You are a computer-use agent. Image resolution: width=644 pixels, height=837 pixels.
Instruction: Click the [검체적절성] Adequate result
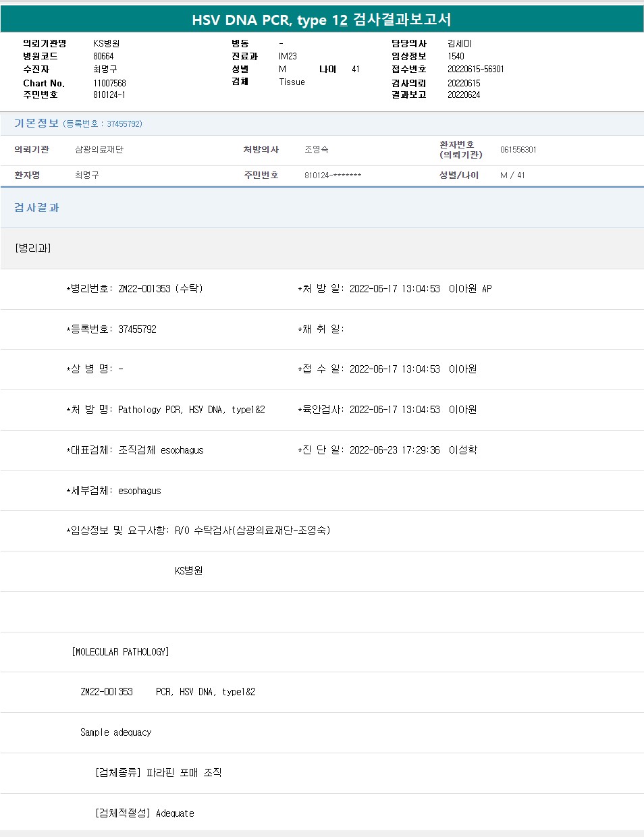(144, 813)
